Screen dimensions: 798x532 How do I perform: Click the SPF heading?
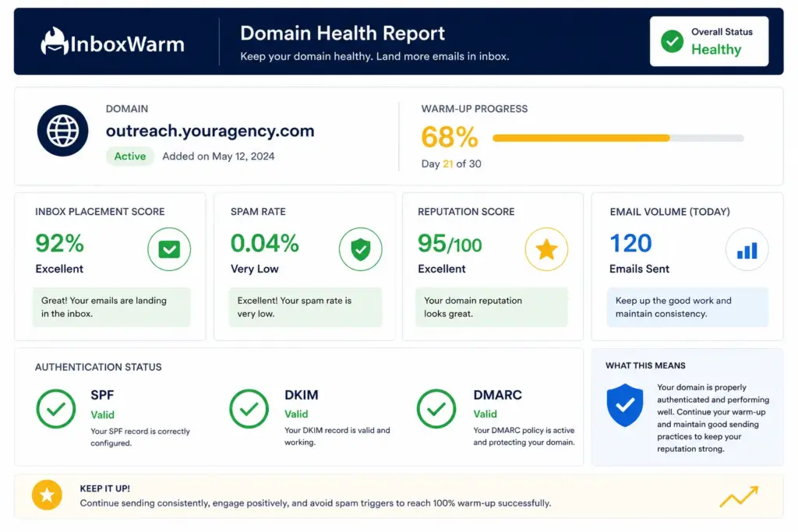click(102, 395)
